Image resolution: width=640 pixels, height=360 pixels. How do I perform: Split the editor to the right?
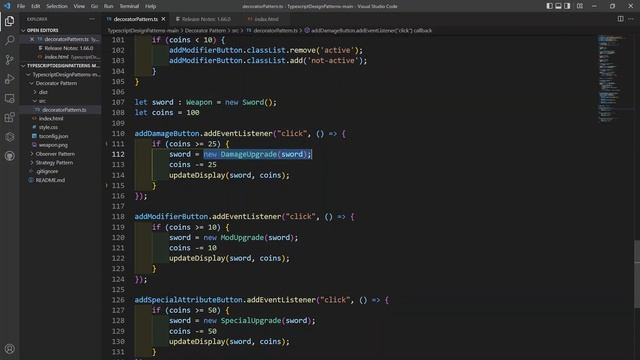pyautogui.click(x=620, y=19)
